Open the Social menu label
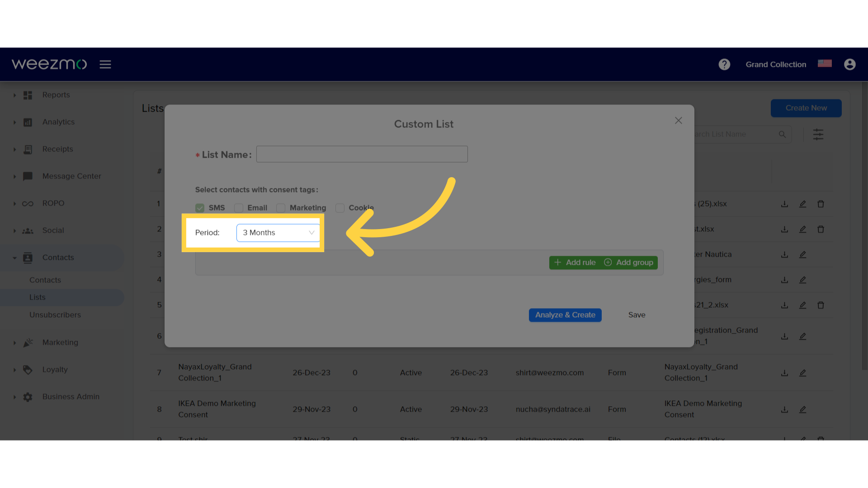868x488 pixels. point(53,230)
